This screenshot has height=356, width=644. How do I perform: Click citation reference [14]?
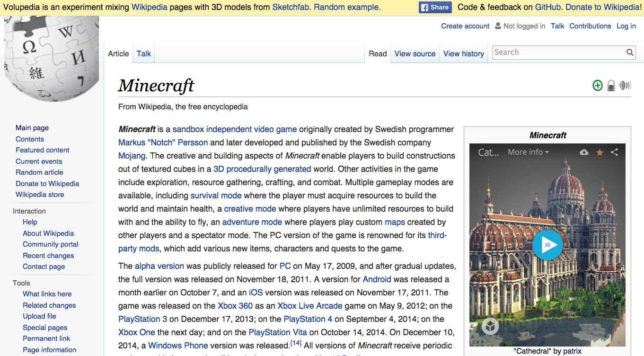click(296, 343)
